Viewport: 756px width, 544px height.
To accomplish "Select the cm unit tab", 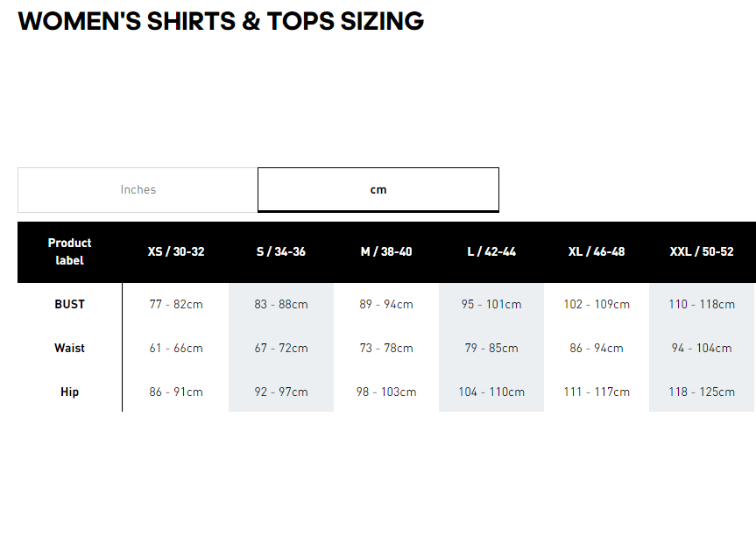I will point(378,190).
